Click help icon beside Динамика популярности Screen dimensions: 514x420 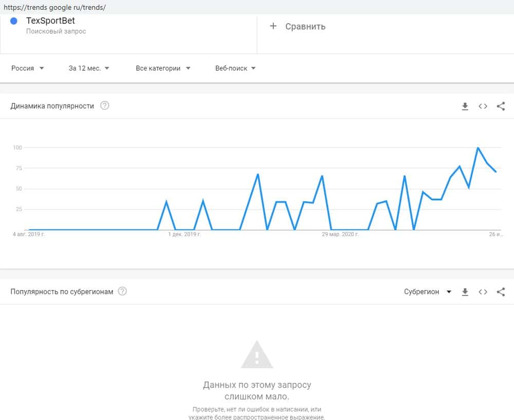[105, 106]
